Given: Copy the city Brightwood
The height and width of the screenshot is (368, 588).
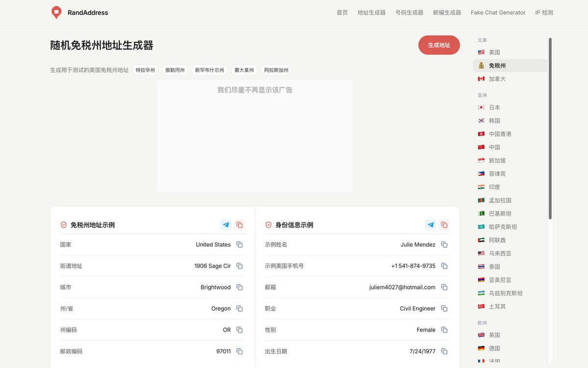Looking at the screenshot, I should tap(240, 287).
